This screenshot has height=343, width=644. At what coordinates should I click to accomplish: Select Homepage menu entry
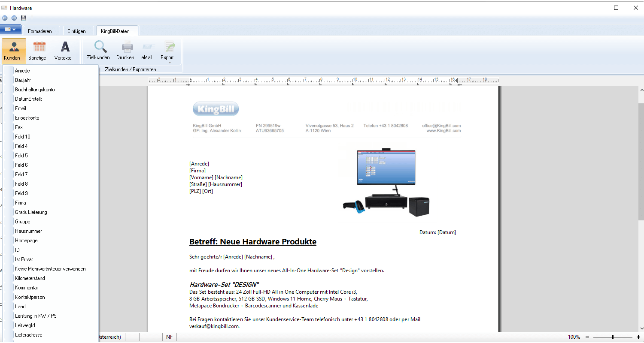coord(51,241)
